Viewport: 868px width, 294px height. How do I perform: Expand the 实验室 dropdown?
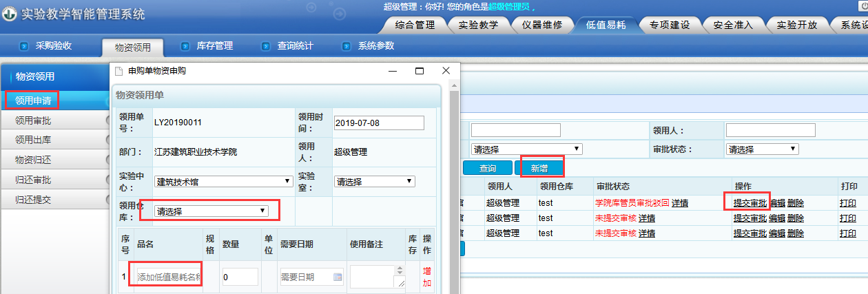pos(375,181)
